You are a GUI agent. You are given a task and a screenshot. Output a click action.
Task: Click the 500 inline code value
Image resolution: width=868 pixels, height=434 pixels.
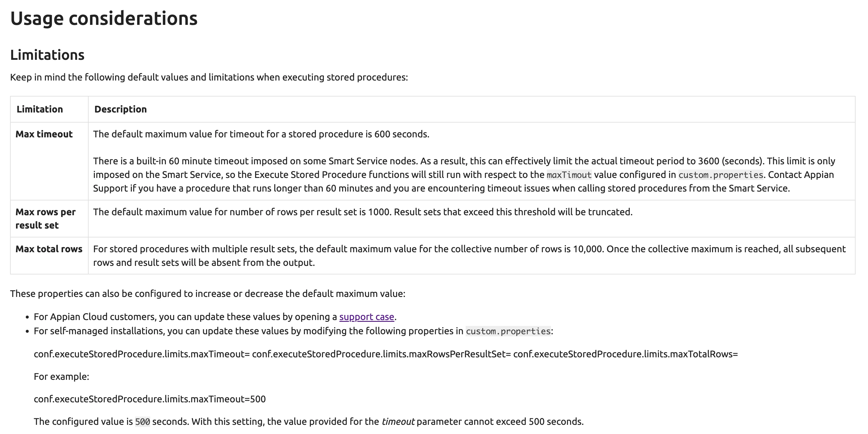point(142,422)
